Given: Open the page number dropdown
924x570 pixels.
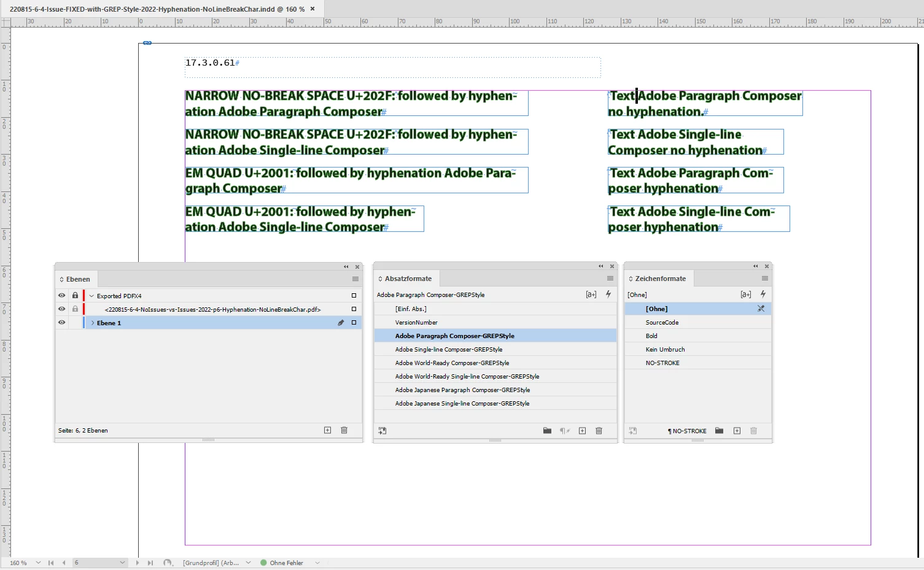Looking at the screenshot, I should 122,563.
